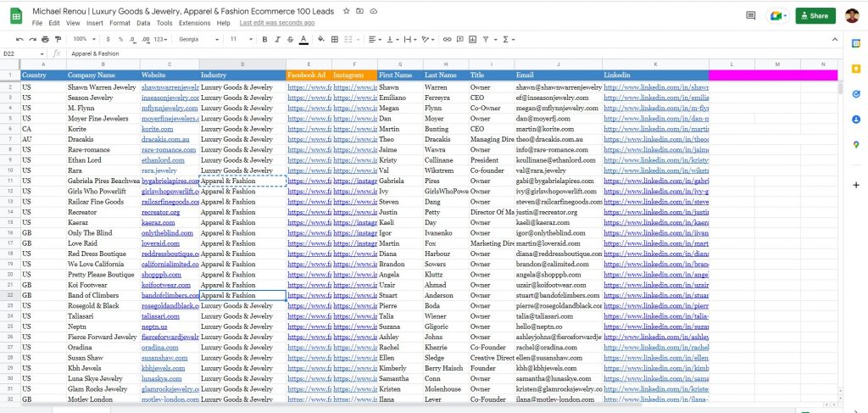Screen dimensions: 868x413
Task: Open Google Tasks side panel
Action: click(x=856, y=94)
